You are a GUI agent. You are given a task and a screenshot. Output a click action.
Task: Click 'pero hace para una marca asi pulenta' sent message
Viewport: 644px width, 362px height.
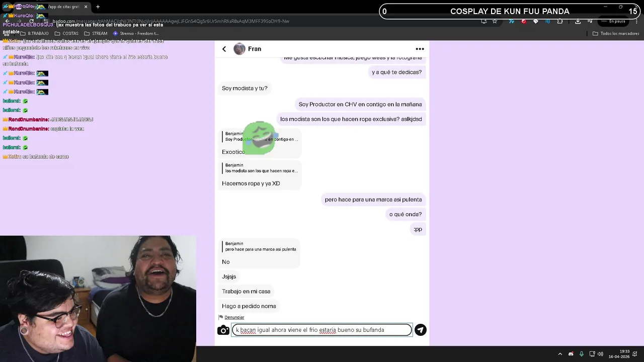pyautogui.click(x=373, y=200)
